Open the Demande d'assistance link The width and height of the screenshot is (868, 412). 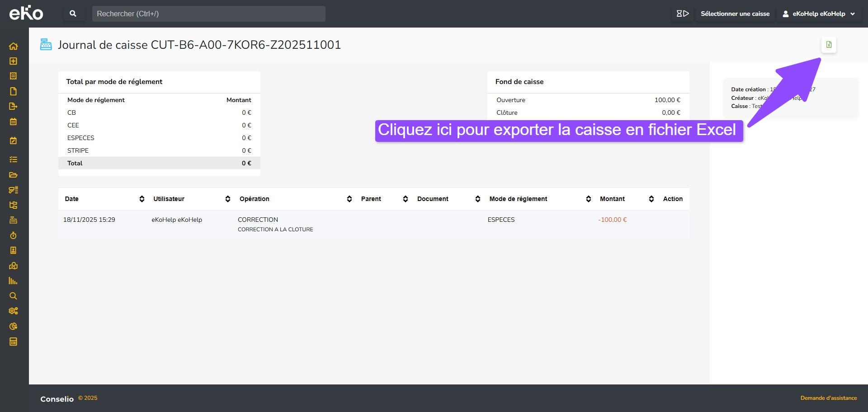pos(828,398)
